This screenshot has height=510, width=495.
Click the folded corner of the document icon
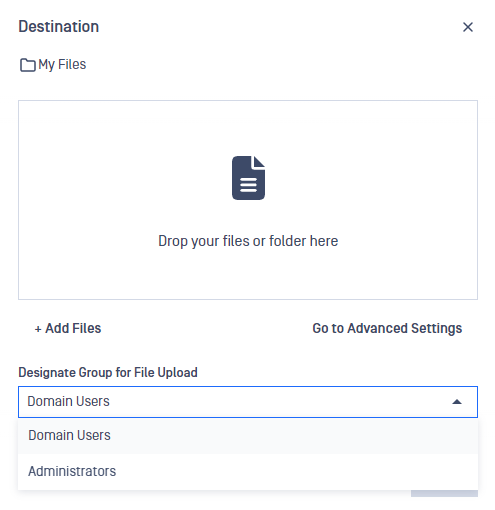[x=259, y=162]
